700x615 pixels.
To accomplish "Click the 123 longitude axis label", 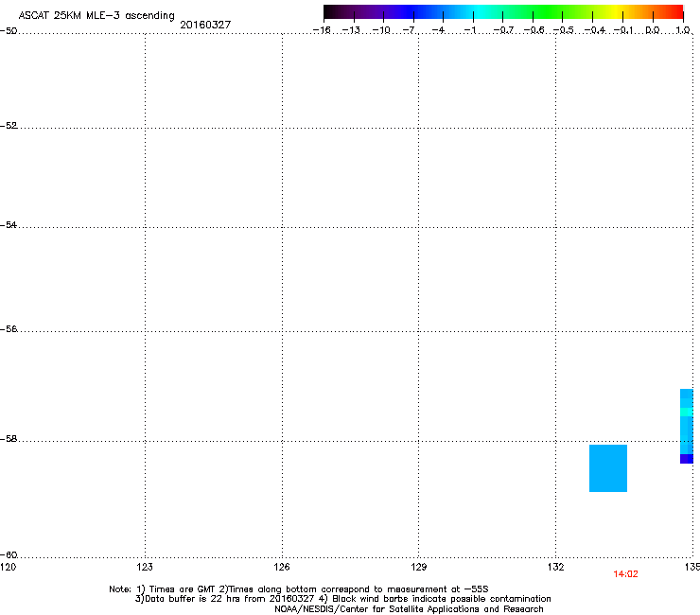I will (x=145, y=567).
